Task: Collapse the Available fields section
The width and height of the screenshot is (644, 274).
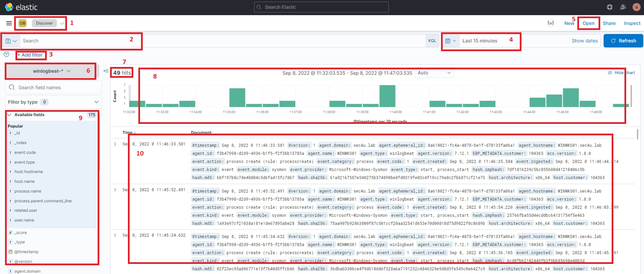Action: 9,115
